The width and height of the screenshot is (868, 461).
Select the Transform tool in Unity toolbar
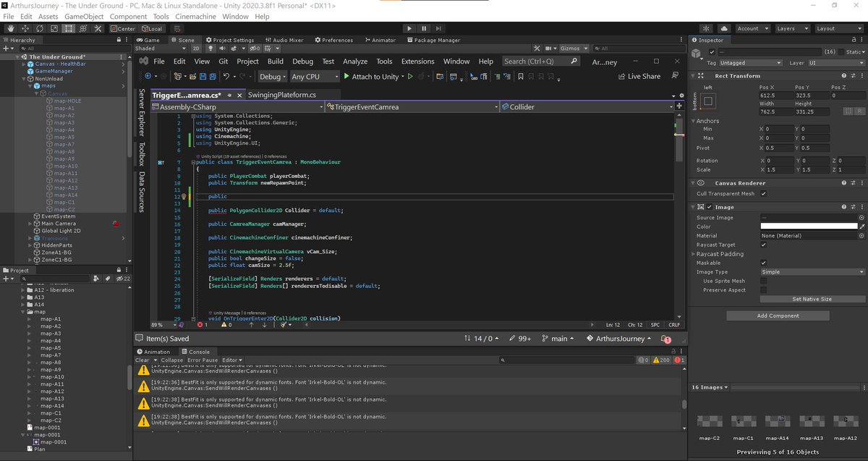click(x=82, y=28)
